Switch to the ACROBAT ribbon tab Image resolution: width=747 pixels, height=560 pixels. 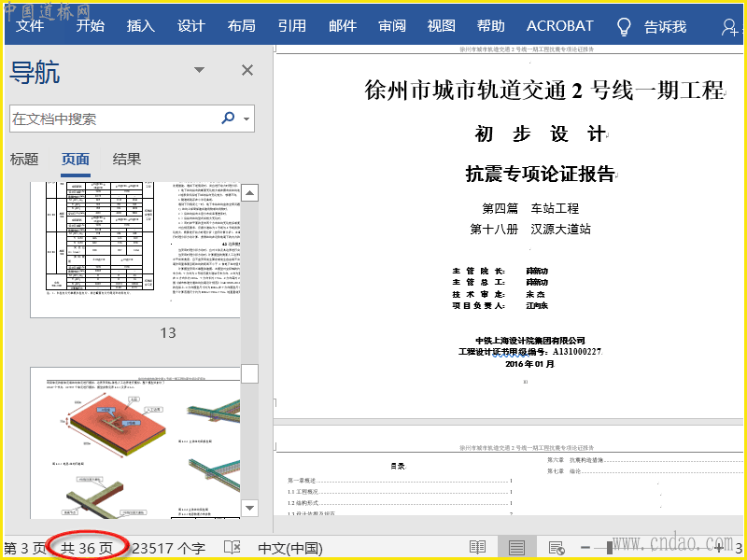[x=559, y=26]
